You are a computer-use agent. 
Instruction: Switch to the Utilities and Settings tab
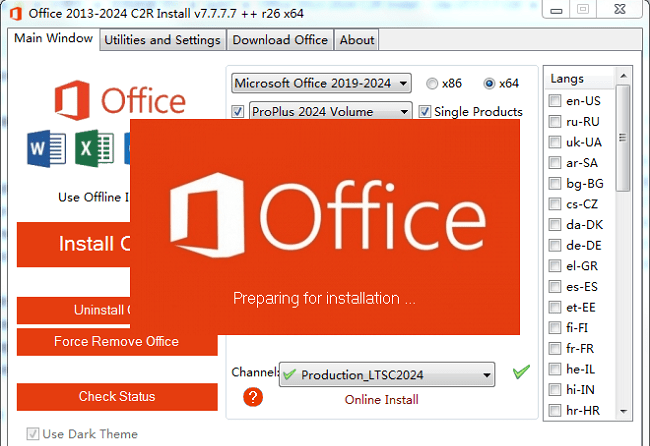point(162,40)
